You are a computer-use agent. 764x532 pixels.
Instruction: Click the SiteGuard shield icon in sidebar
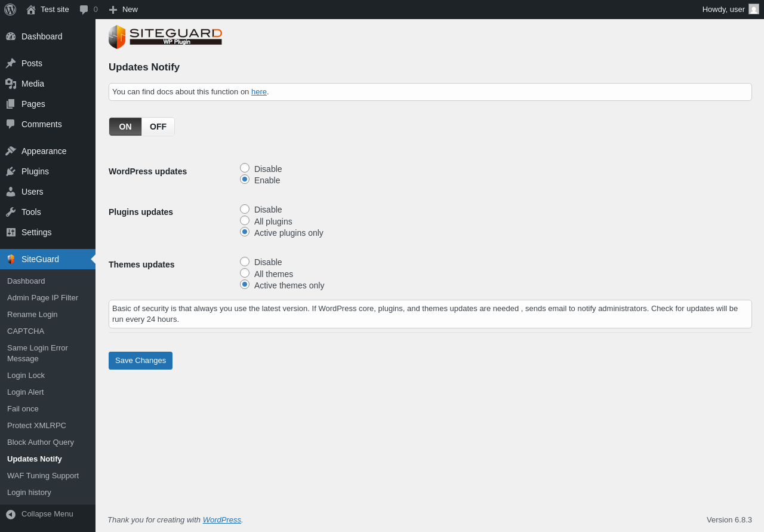(11, 259)
